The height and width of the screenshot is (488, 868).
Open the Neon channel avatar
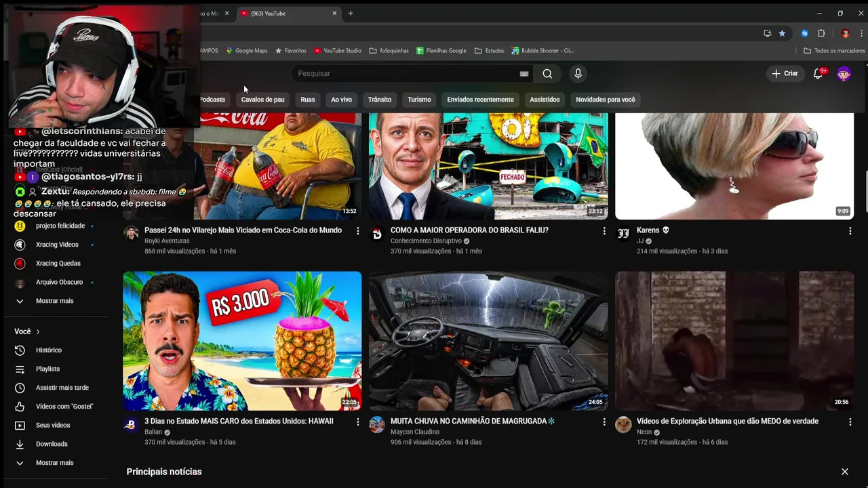(623, 425)
